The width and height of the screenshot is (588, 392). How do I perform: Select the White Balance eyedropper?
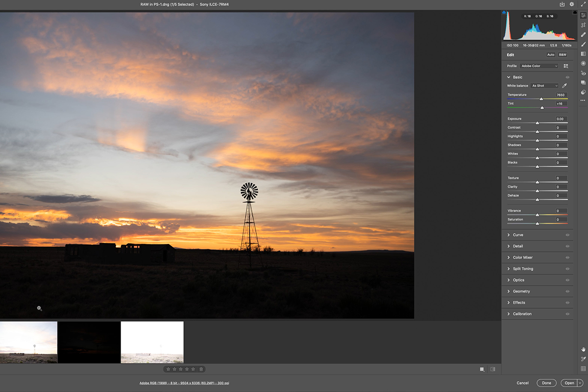(x=564, y=85)
